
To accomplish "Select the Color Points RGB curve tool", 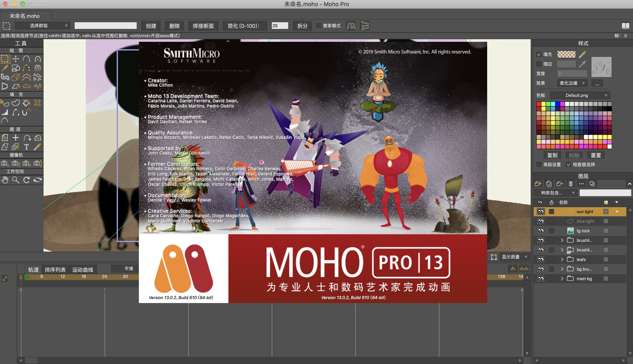I will pos(5,121).
